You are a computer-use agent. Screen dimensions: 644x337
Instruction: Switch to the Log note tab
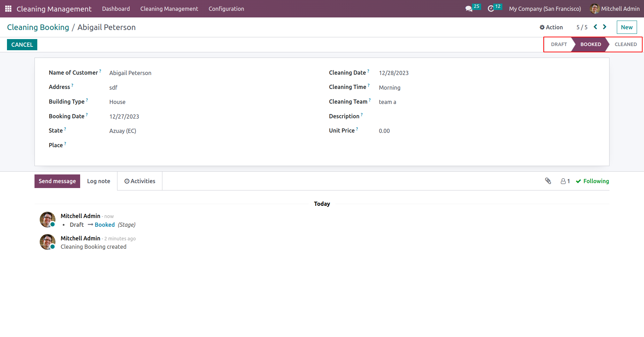99,181
